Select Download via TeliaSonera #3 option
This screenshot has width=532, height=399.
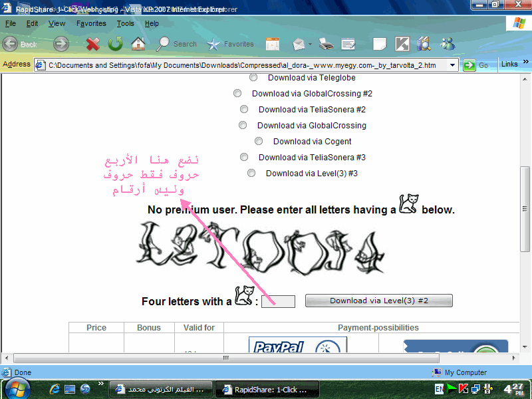[x=243, y=157]
